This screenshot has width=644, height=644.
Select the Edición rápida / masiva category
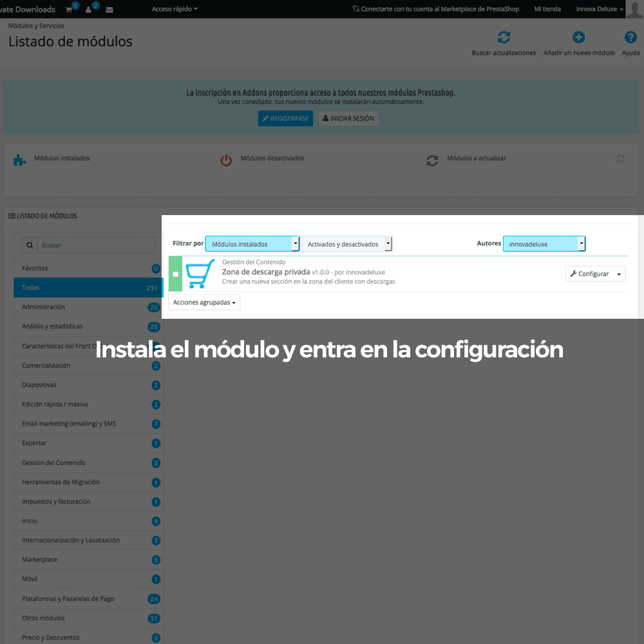pyautogui.click(x=88, y=404)
